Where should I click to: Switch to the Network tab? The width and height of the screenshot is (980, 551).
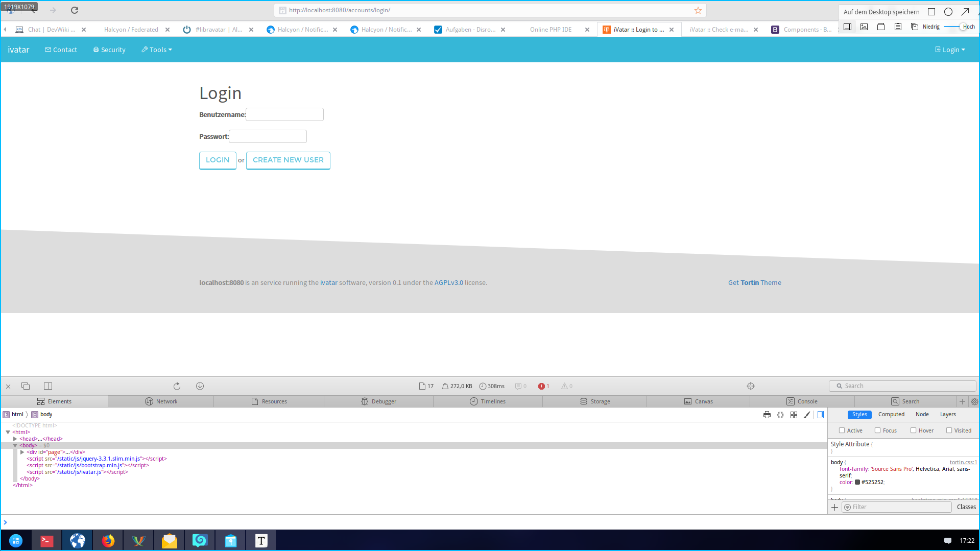161,401
